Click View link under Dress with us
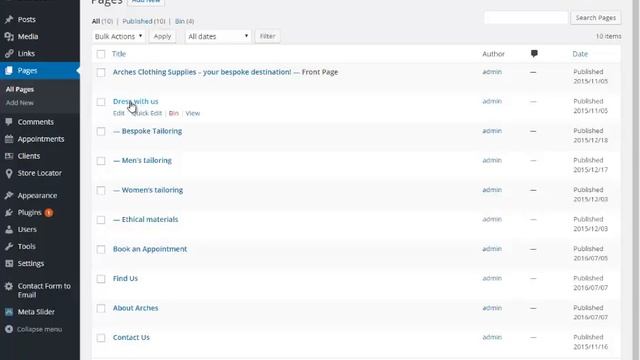Image resolution: width=640 pixels, height=360 pixels. [x=193, y=113]
